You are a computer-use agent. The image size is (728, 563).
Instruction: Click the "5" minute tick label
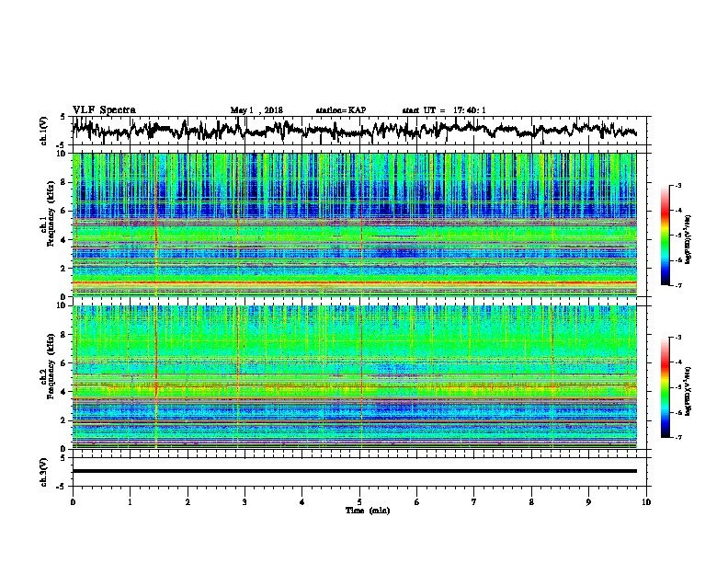point(359,501)
